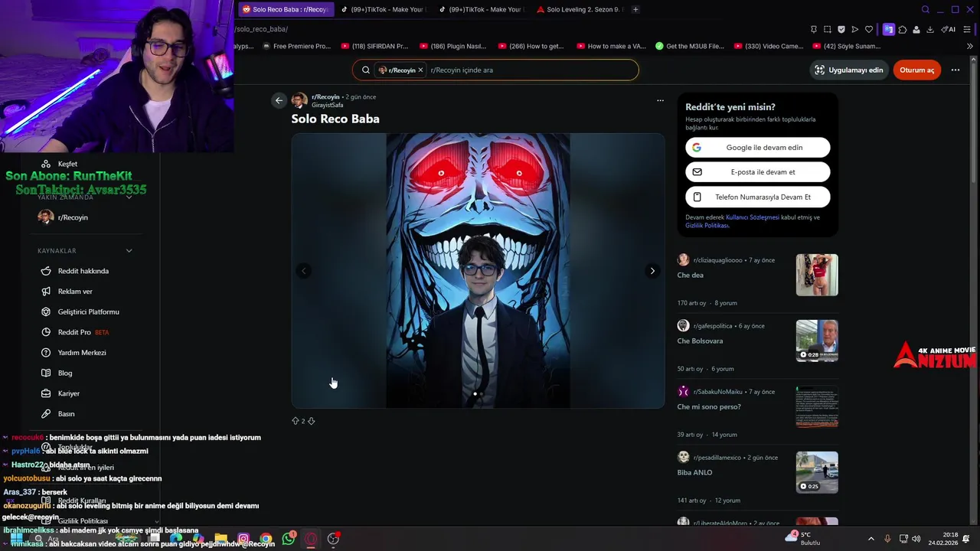Open Free Premiere Pro bookmark
Image resolution: width=980 pixels, height=551 pixels.
coord(296,46)
